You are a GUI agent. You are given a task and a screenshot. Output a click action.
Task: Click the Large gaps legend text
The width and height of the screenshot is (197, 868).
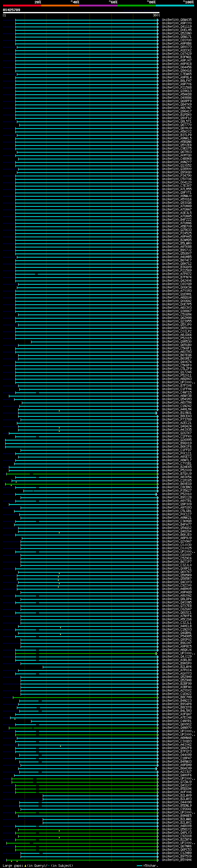[x=13, y=865]
